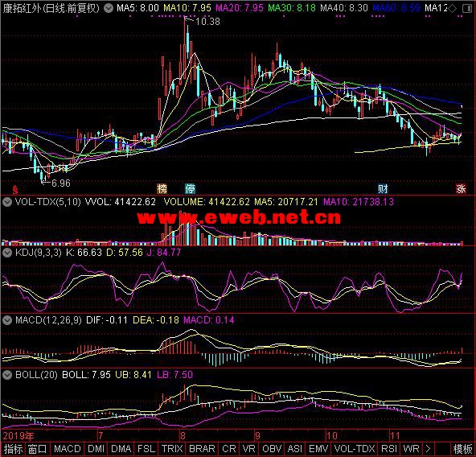Switch indicator to OBV
Screen dimensions: 476x457
tap(272, 449)
